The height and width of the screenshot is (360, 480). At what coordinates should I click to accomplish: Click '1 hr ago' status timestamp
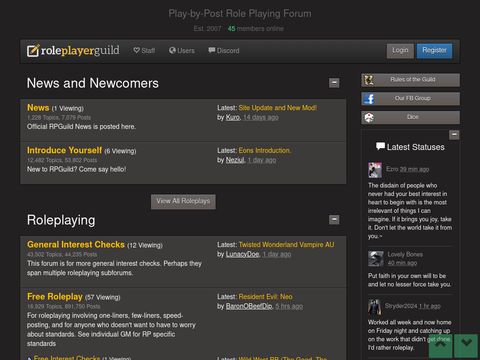coord(430,306)
